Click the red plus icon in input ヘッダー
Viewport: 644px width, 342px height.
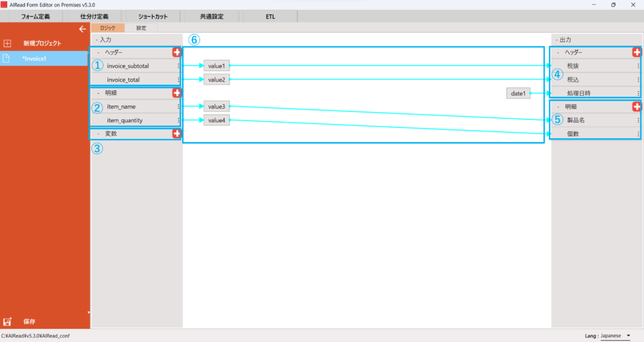coord(177,52)
